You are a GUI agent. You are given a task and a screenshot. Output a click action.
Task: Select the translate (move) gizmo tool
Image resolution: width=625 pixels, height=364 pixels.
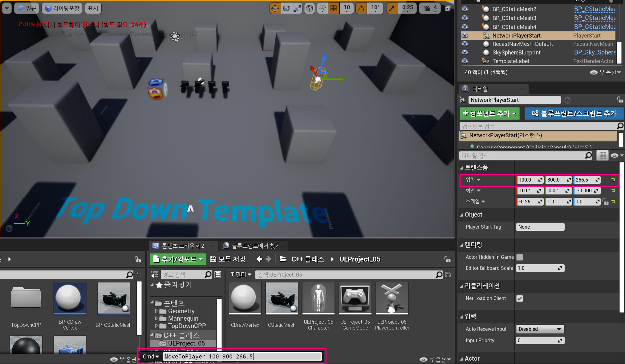(x=275, y=8)
